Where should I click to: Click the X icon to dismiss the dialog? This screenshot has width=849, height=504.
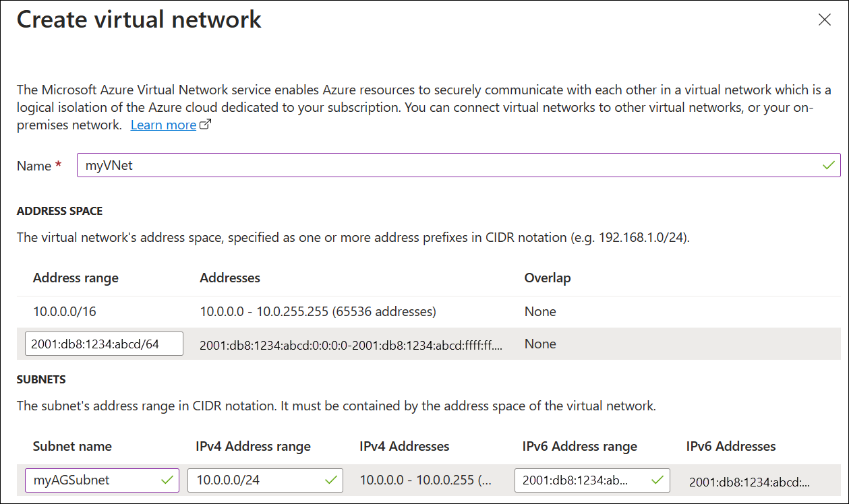click(x=825, y=20)
